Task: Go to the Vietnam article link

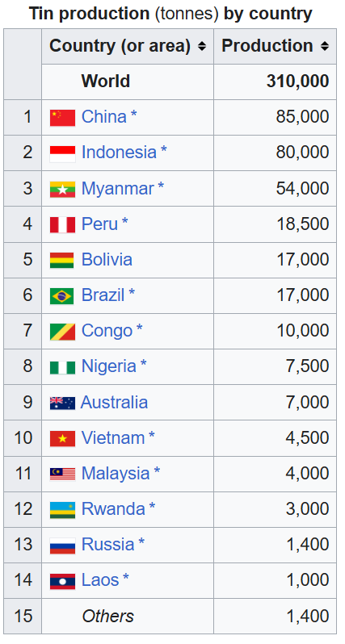Action: pyautogui.click(x=113, y=438)
